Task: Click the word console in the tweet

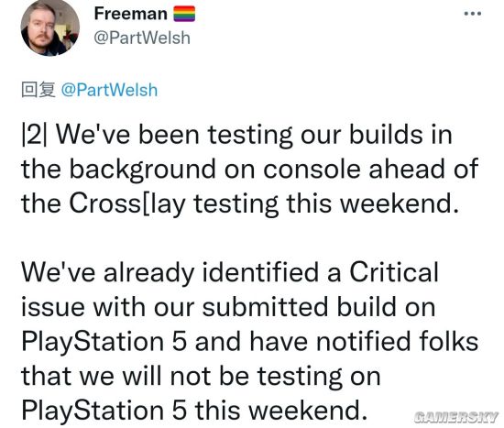Action: tap(312, 170)
